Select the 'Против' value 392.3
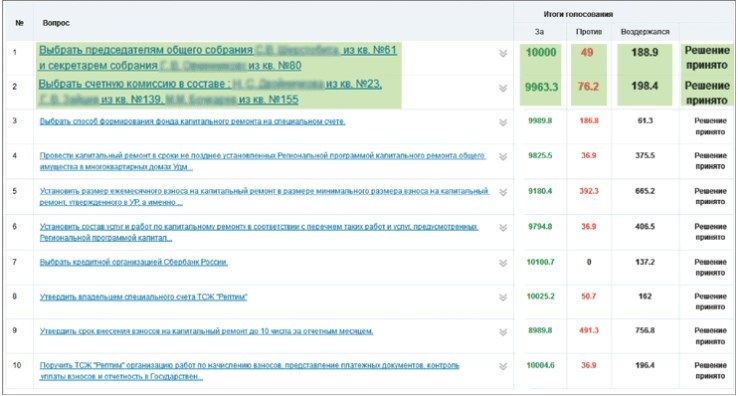 click(x=589, y=191)
